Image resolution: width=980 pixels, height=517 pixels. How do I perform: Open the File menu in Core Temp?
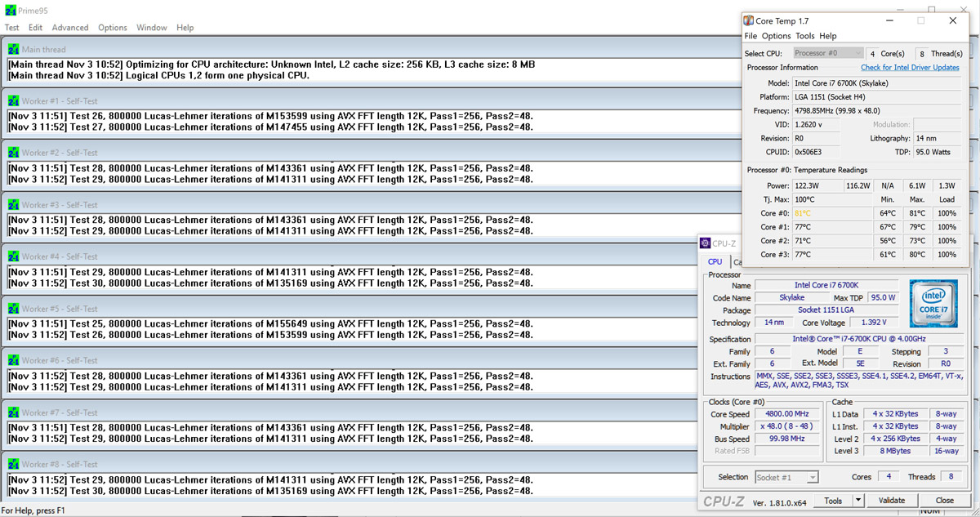[x=751, y=36]
